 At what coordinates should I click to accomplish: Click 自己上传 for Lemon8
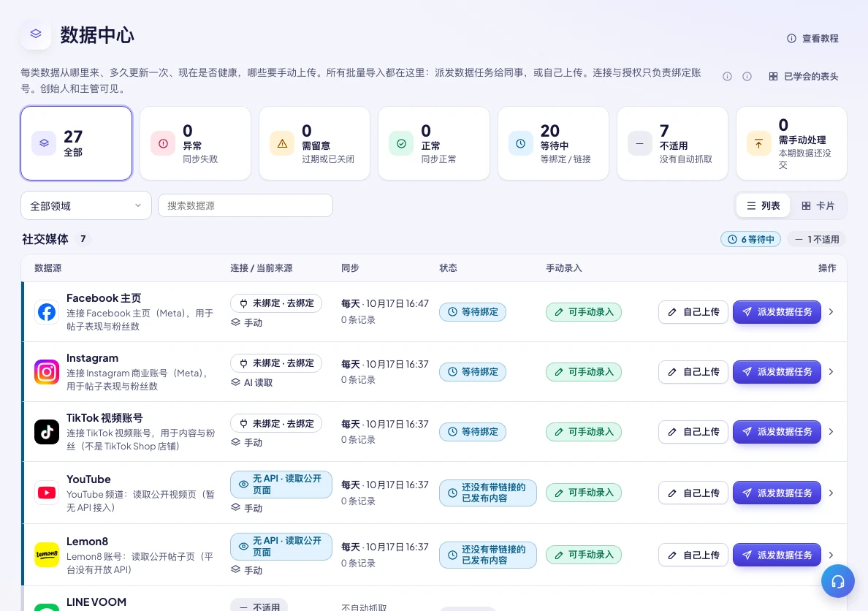[x=693, y=555]
